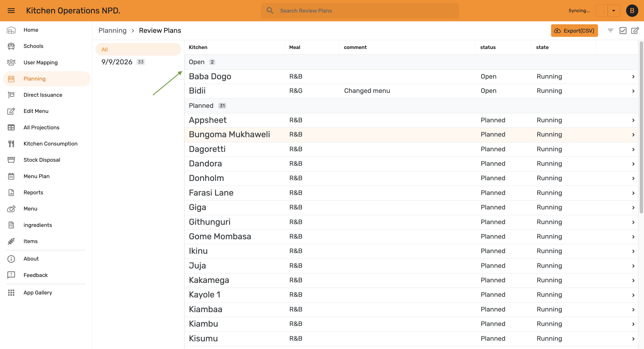Expand the Dandora row chevron

633,164
